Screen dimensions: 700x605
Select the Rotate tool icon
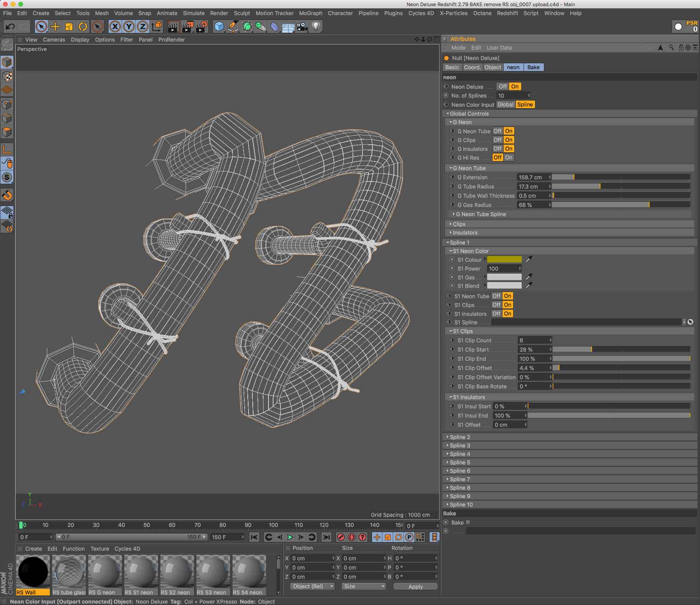point(83,26)
